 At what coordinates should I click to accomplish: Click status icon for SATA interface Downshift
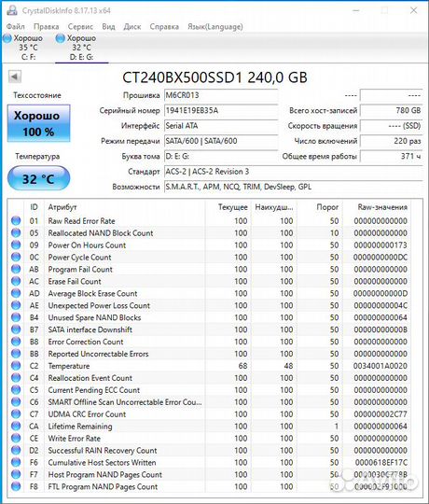(16, 329)
